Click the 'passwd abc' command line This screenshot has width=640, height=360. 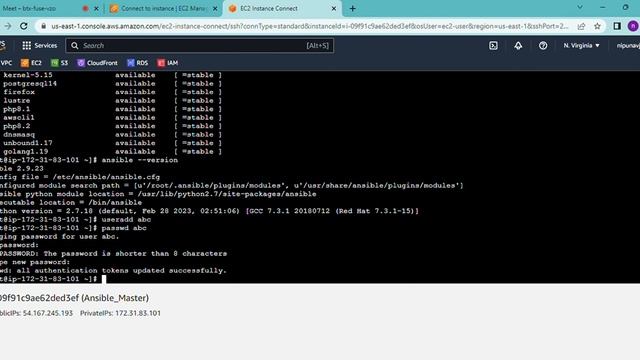124,228
